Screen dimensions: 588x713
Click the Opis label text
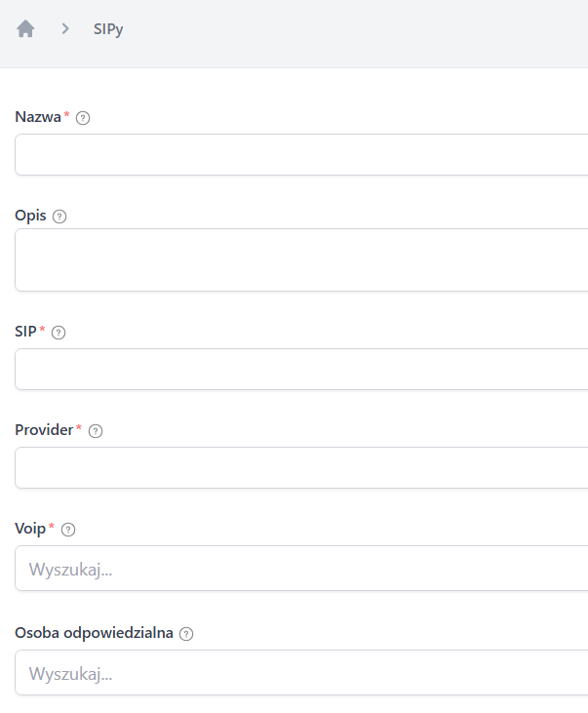pos(30,216)
